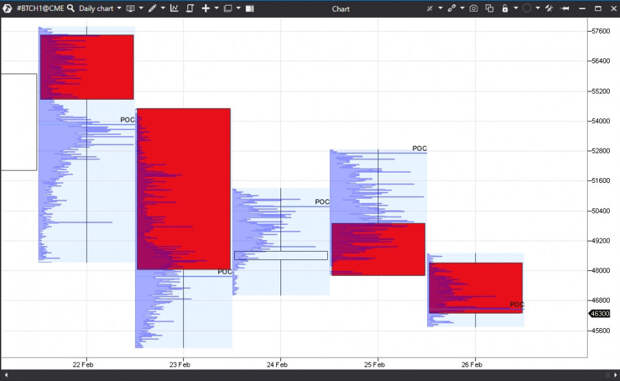
Task: Click the 22 Feb red upper candle body
Action: click(x=87, y=67)
